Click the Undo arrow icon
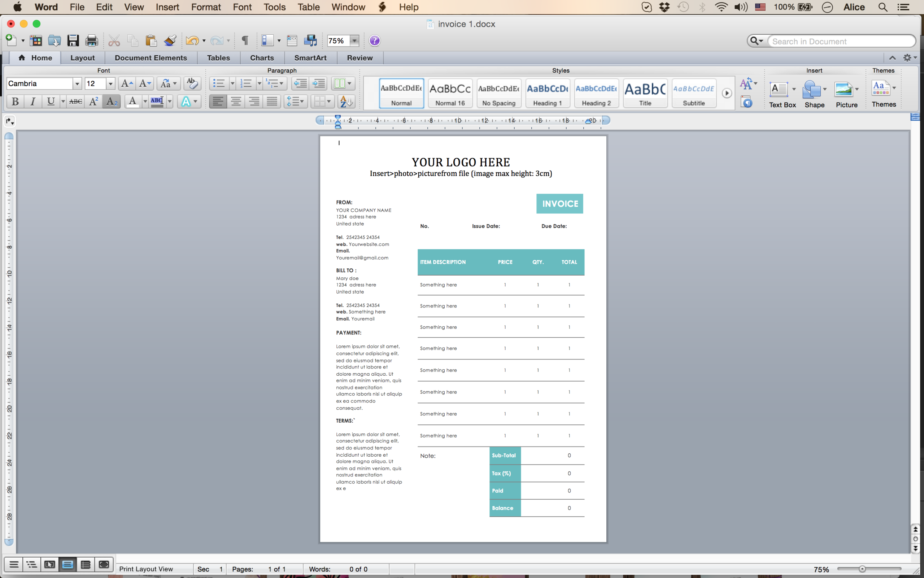924x578 pixels. point(192,40)
